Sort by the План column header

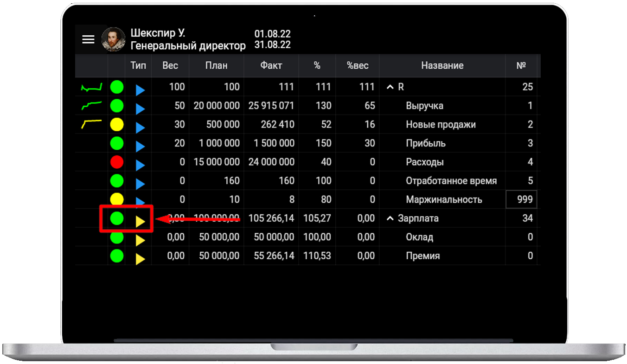[216, 65]
